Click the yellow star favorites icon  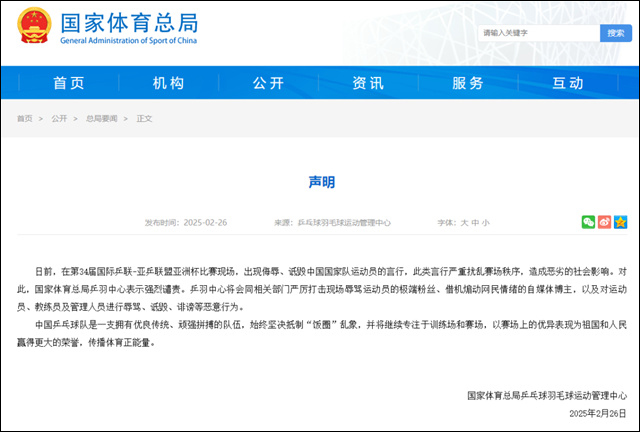click(x=620, y=222)
